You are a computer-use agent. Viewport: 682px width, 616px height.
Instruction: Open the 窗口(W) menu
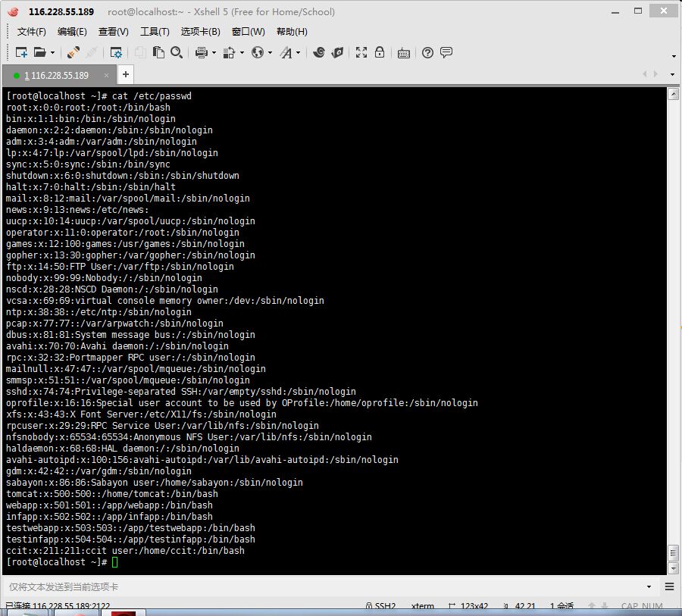[249, 32]
